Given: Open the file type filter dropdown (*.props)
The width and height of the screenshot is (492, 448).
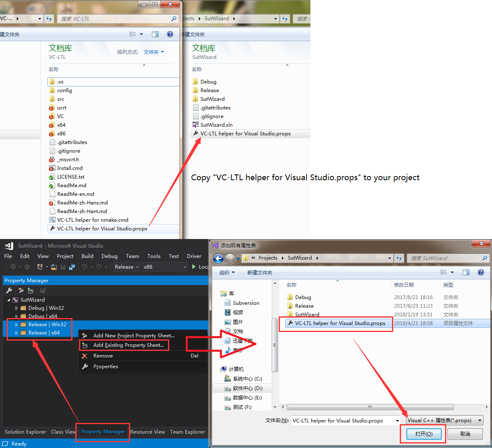Looking at the screenshot, I should pyautogui.click(x=445, y=420).
